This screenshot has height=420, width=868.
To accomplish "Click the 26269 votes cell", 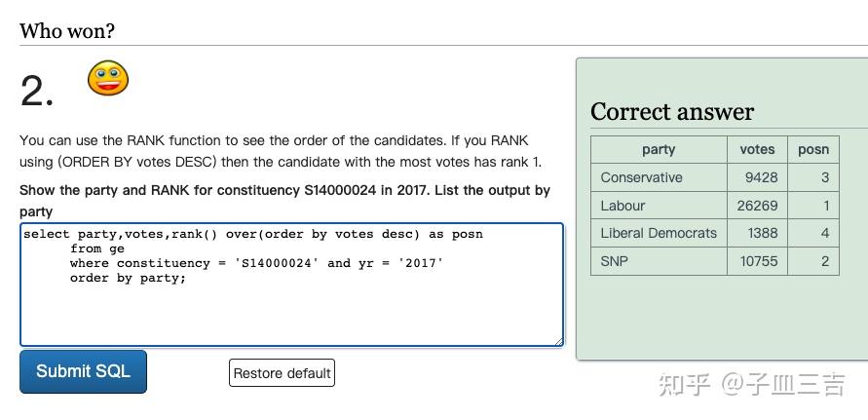I will (758, 206).
